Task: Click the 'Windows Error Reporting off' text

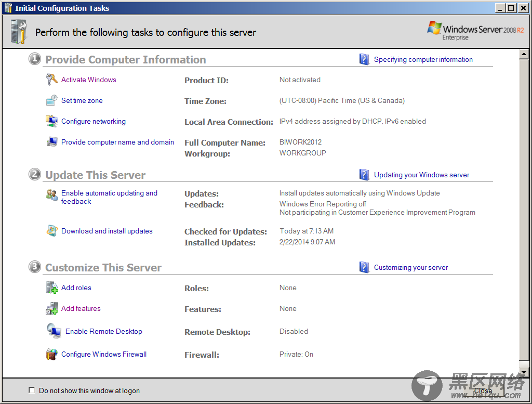Action: tap(323, 204)
